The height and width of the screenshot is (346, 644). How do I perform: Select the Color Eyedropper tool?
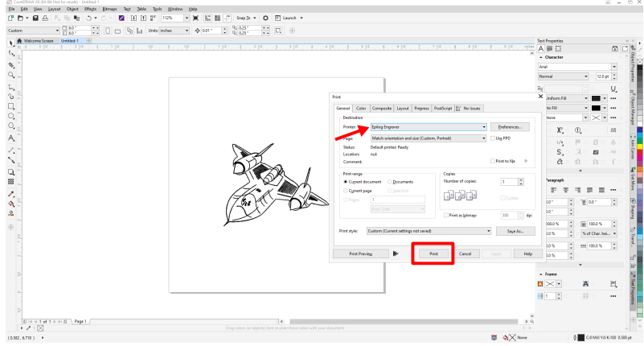pyautogui.click(x=11, y=194)
